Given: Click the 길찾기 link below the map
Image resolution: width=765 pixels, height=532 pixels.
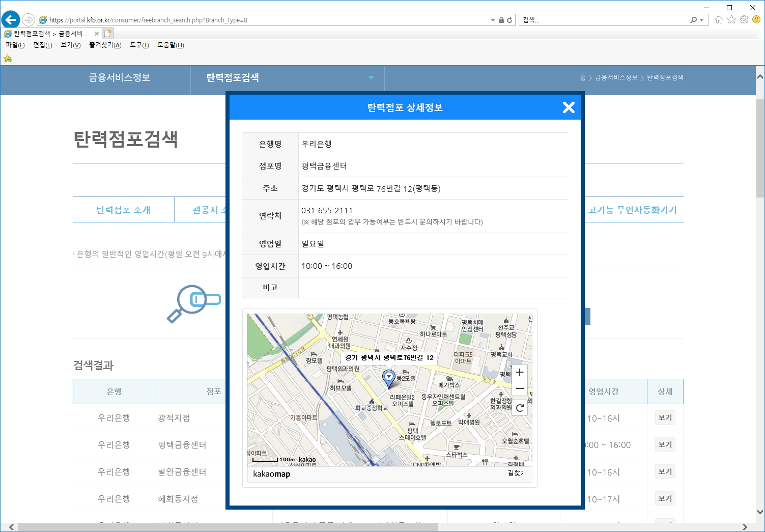Looking at the screenshot, I should [x=517, y=473].
